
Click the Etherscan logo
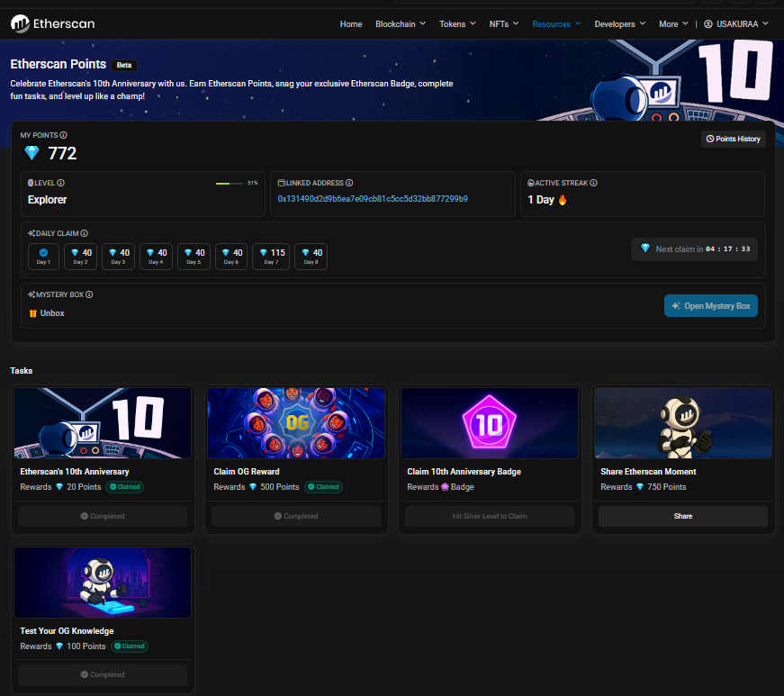point(52,23)
